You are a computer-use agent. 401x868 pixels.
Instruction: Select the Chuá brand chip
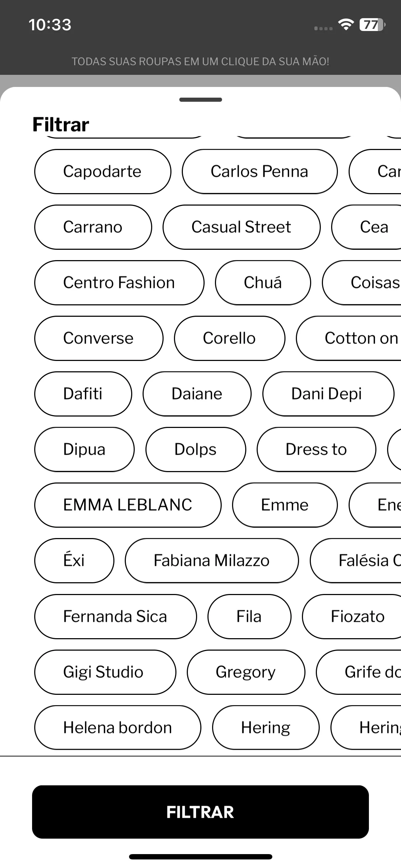(x=263, y=283)
